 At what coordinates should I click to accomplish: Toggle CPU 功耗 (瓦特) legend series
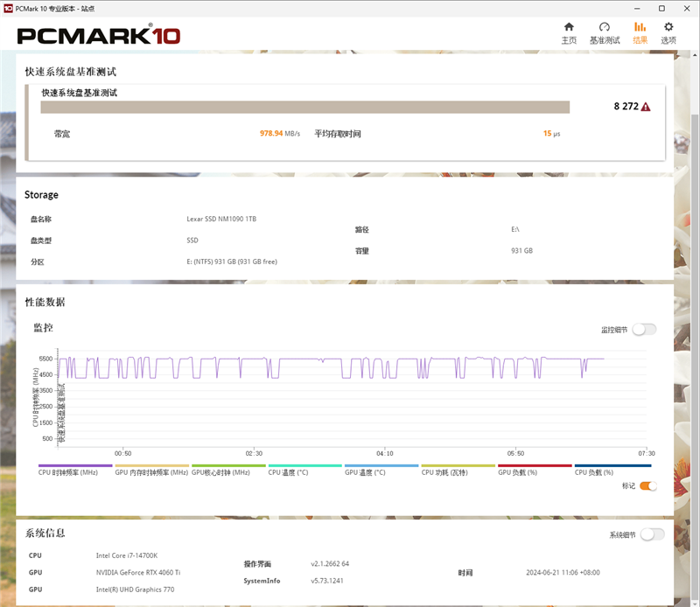click(x=458, y=471)
